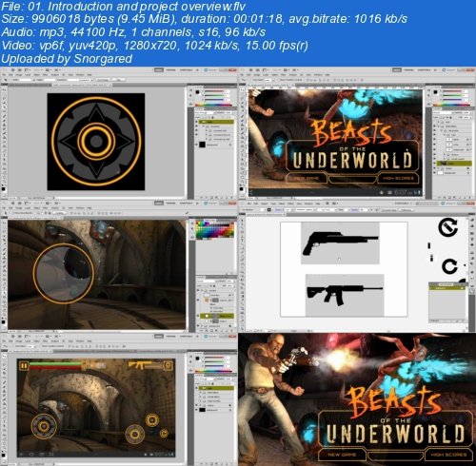Select the black shotgun silhouette artwork

[340, 243]
